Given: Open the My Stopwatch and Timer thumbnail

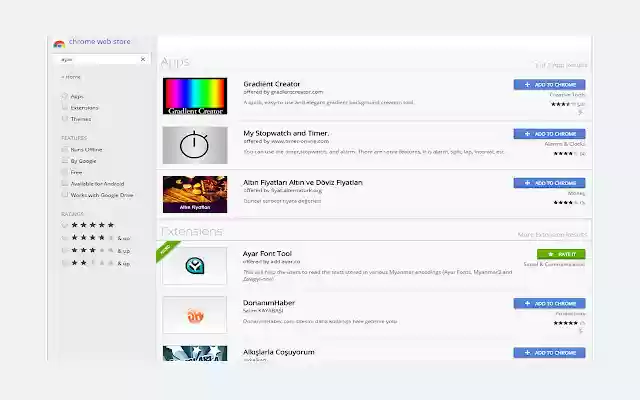Looking at the screenshot, I should [x=195, y=145].
